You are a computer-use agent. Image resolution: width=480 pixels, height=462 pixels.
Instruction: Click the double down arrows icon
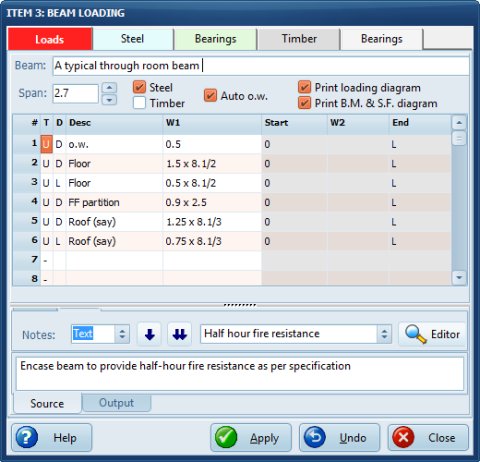coord(179,334)
